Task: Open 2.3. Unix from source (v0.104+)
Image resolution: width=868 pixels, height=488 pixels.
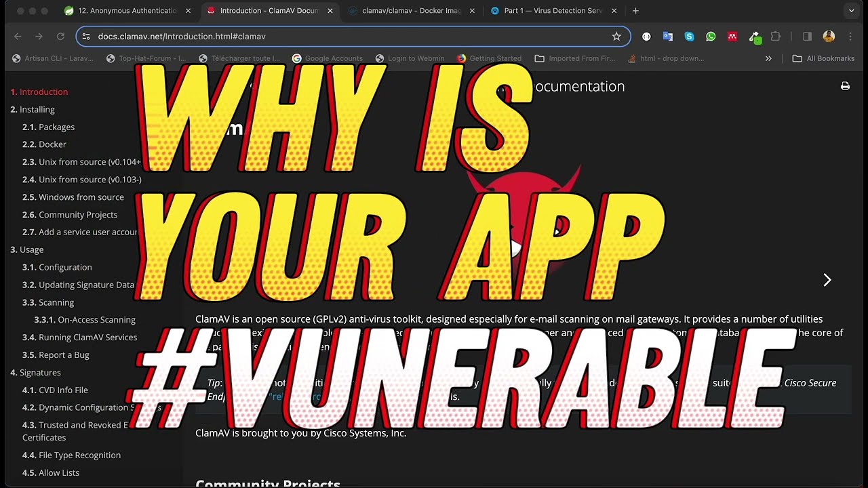Action: (x=81, y=162)
